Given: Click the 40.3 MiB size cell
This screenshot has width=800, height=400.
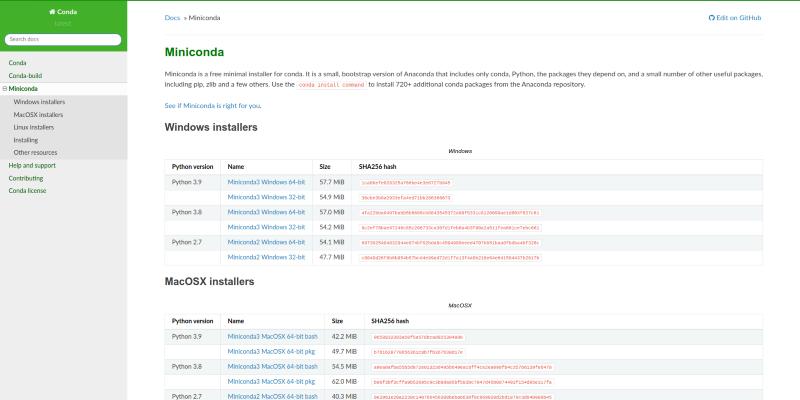Looking at the screenshot, I should point(344,396).
